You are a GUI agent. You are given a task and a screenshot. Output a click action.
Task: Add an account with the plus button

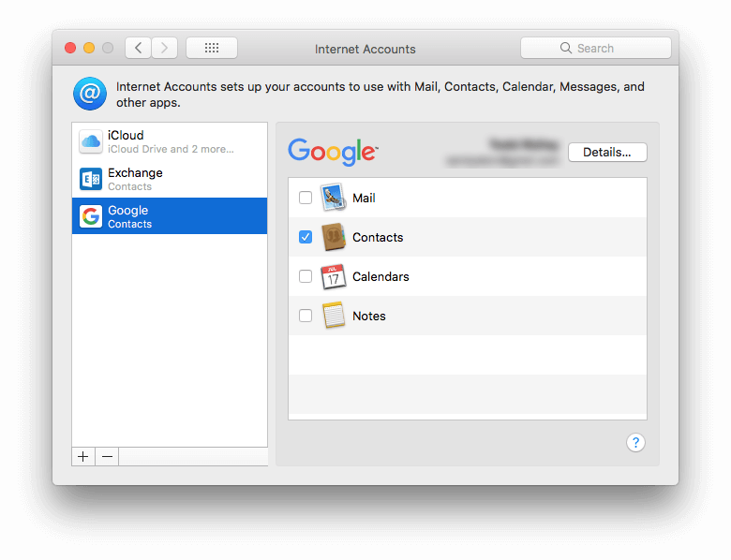[x=83, y=457]
